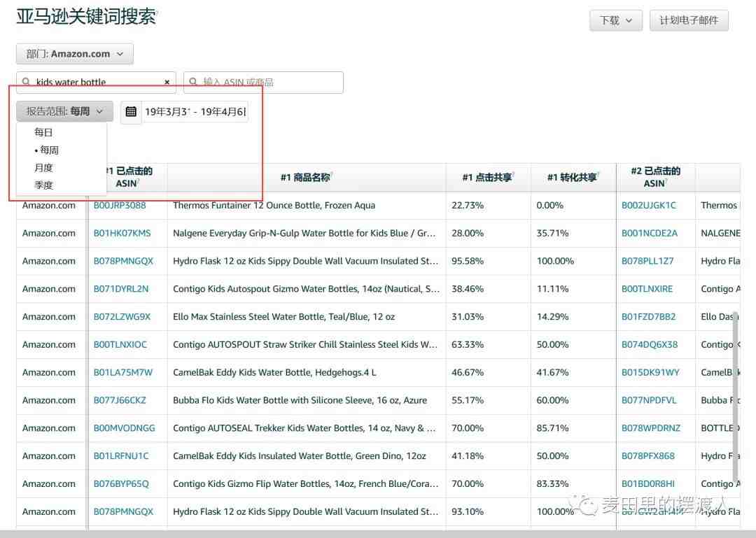The width and height of the screenshot is (756, 538).
Task: Collapse the 报告范围 reporting range dropdown
Action: tap(64, 111)
